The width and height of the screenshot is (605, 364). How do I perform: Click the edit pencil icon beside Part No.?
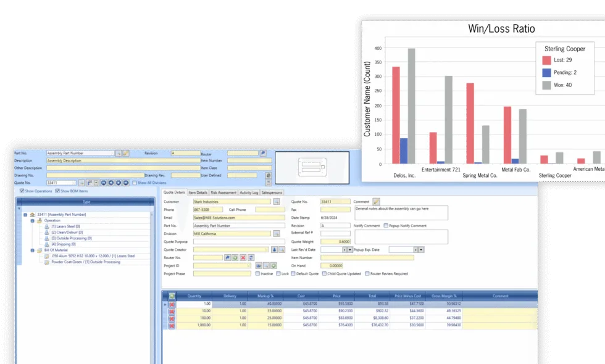tap(126, 153)
